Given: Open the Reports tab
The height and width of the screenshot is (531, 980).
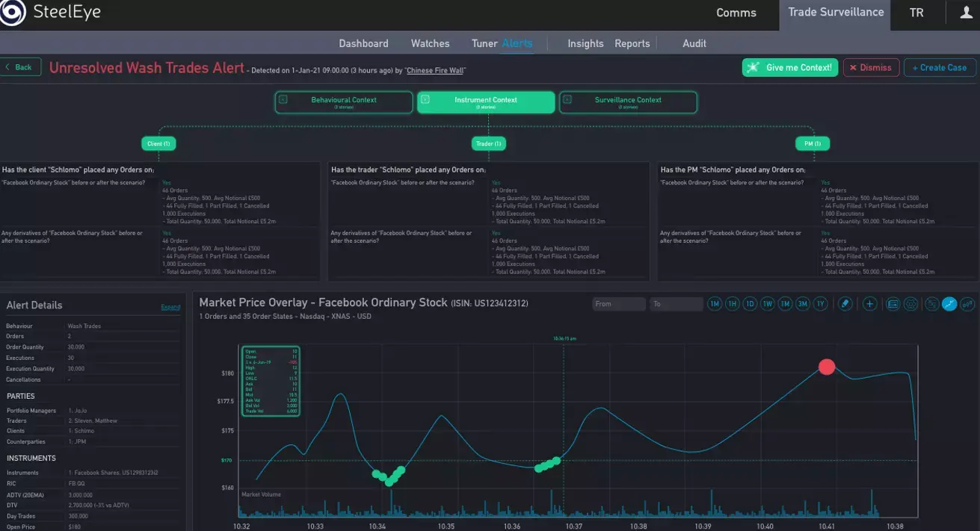Looking at the screenshot, I should (x=632, y=43).
